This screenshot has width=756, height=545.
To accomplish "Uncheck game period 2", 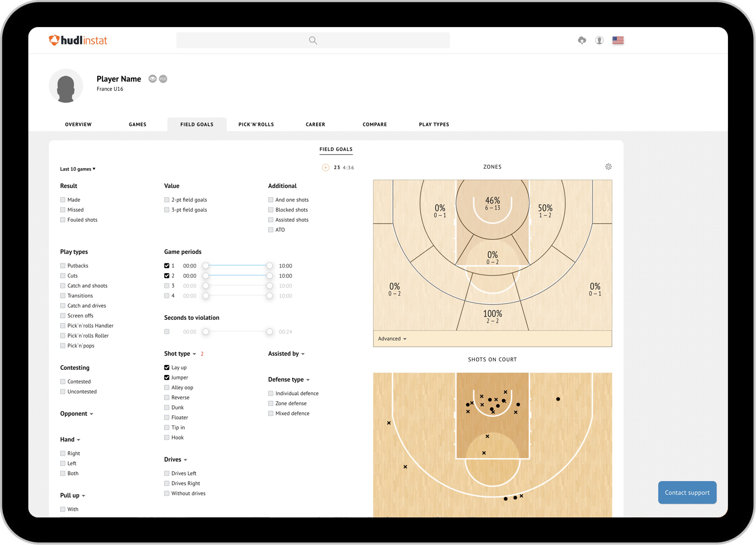I will pyautogui.click(x=167, y=276).
